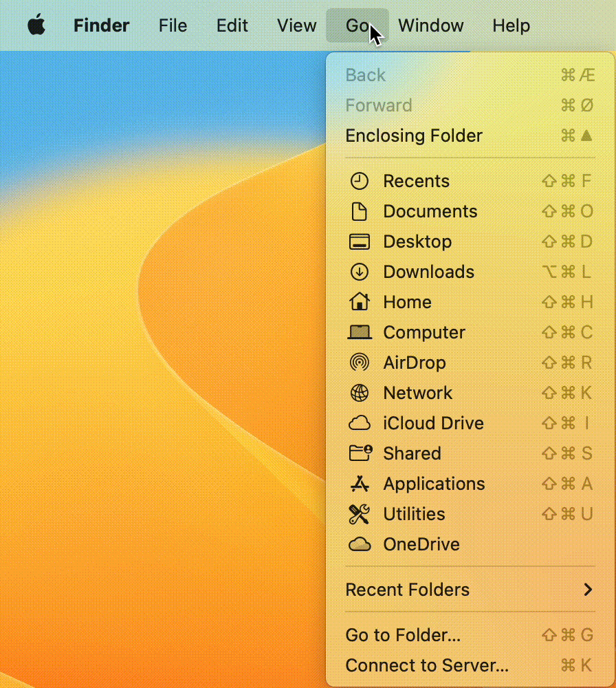The height and width of the screenshot is (688, 616).
Task: Click the Recent Folders chevron arrow
Action: [587, 590]
